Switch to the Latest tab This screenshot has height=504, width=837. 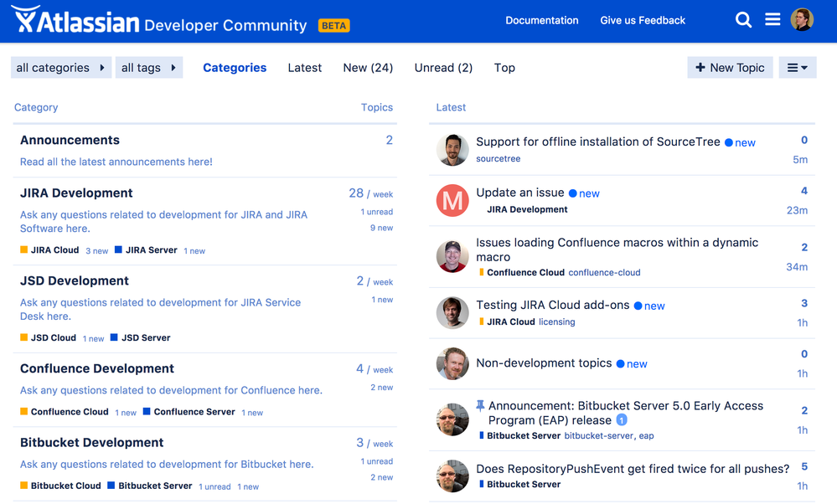point(305,68)
